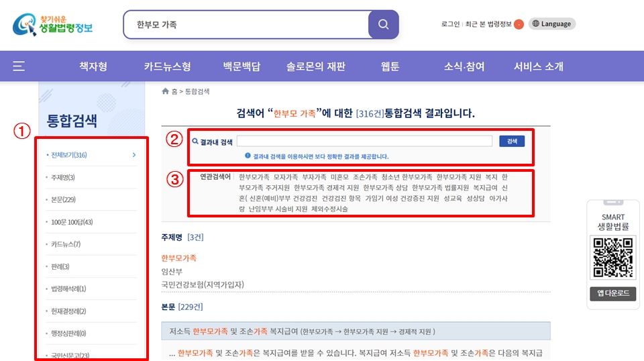Click the 생활법령정보 site logo
Screen dimensions: 644x361
(x=52, y=25)
